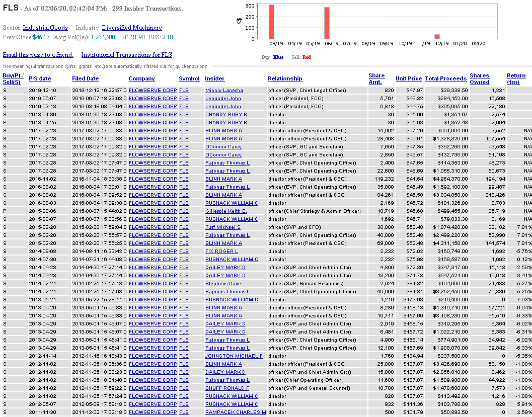Select P/S date cell 2011-11-30

click(42, 412)
